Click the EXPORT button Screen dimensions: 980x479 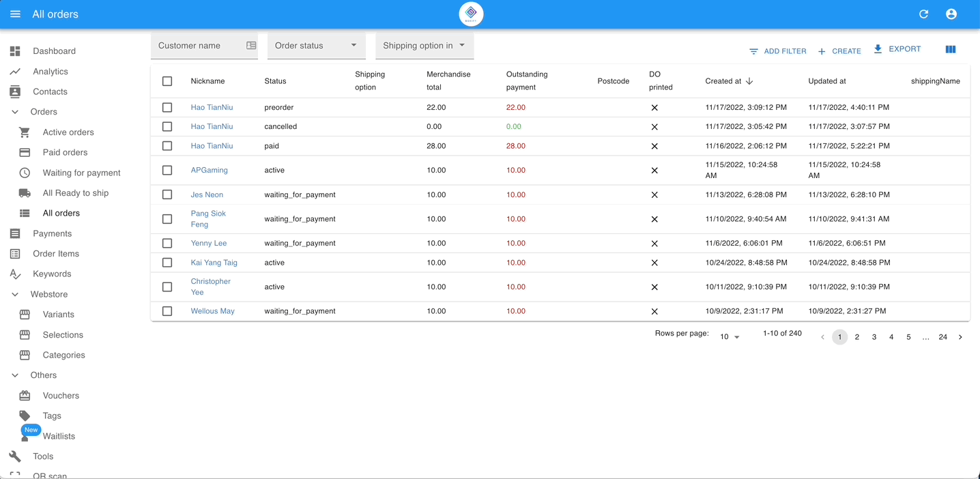pyautogui.click(x=897, y=49)
